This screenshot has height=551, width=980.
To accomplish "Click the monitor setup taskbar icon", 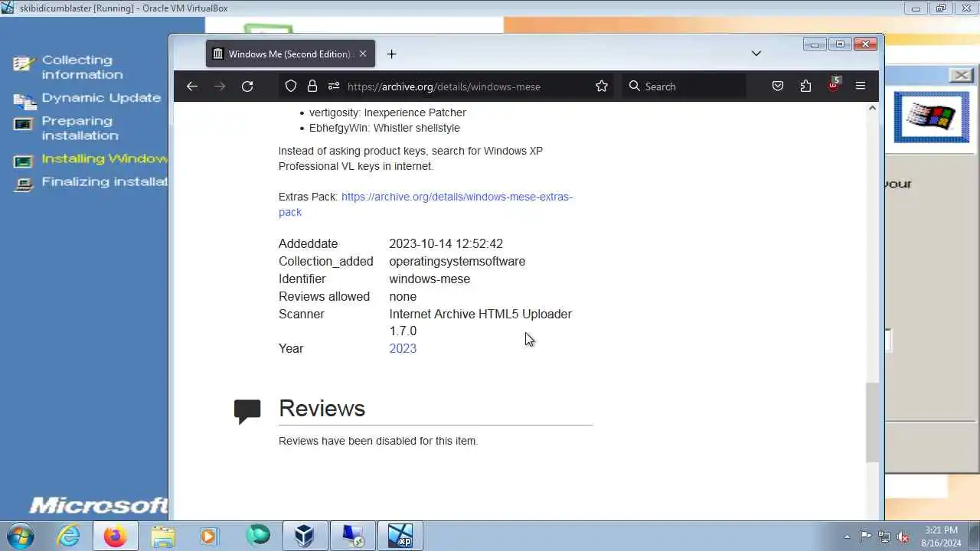I will click(353, 536).
